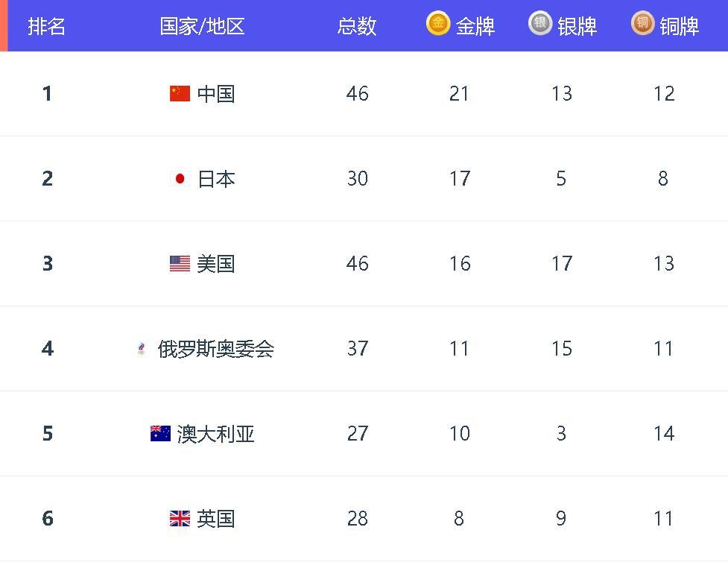Click the orange accent bar at header left
The height and width of the screenshot is (574, 728).
click(x=4, y=25)
